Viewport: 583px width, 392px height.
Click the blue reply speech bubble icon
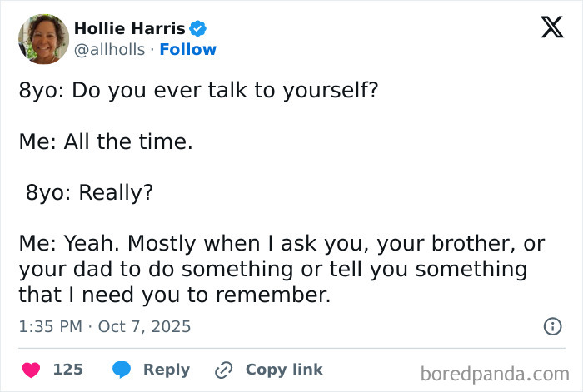121,370
